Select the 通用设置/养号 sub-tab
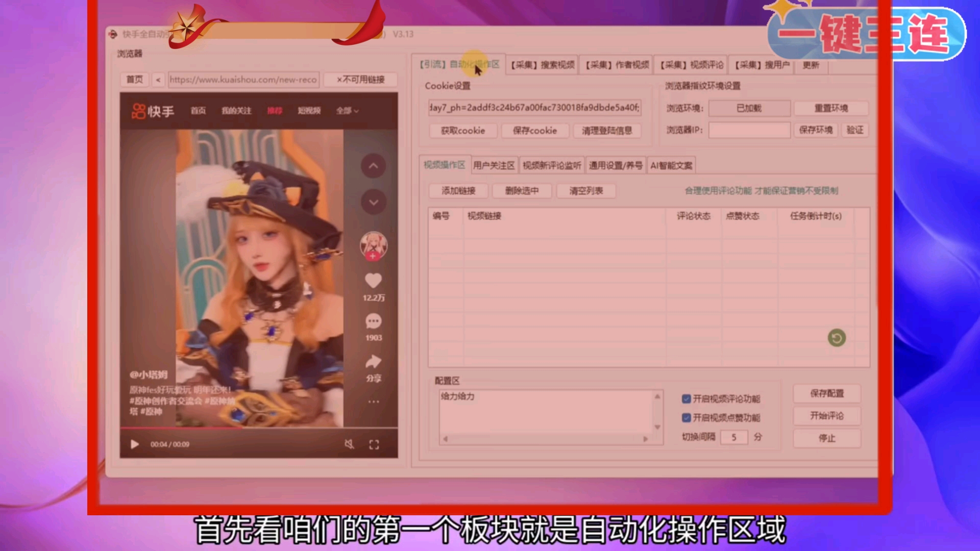The height and width of the screenshot is (551, 980). (x=616, y=165)
